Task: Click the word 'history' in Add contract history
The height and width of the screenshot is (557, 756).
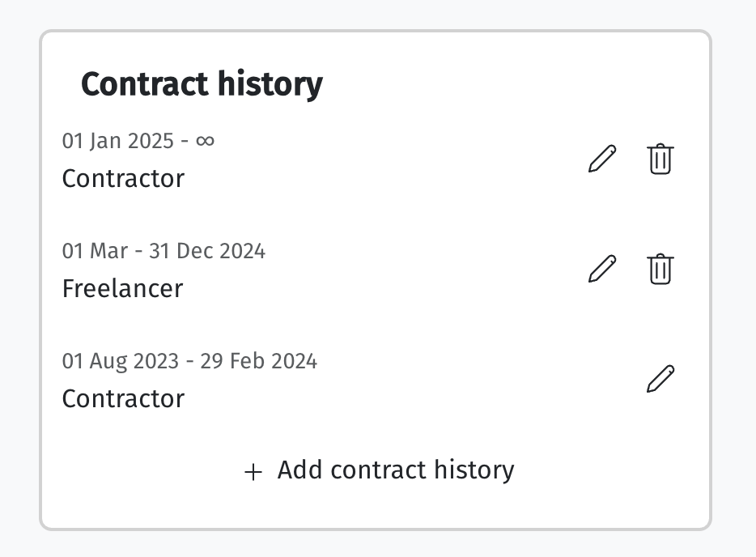Action: (x=474, y=470)
